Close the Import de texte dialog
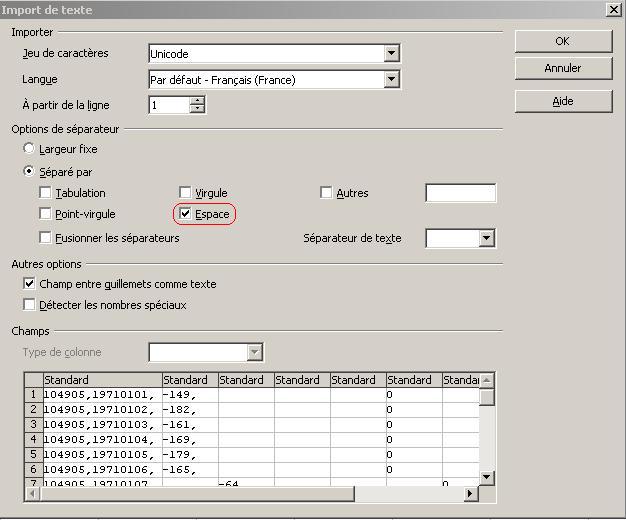Image resolution: width=626 pixels, height=520 pixels. [614, 9]
